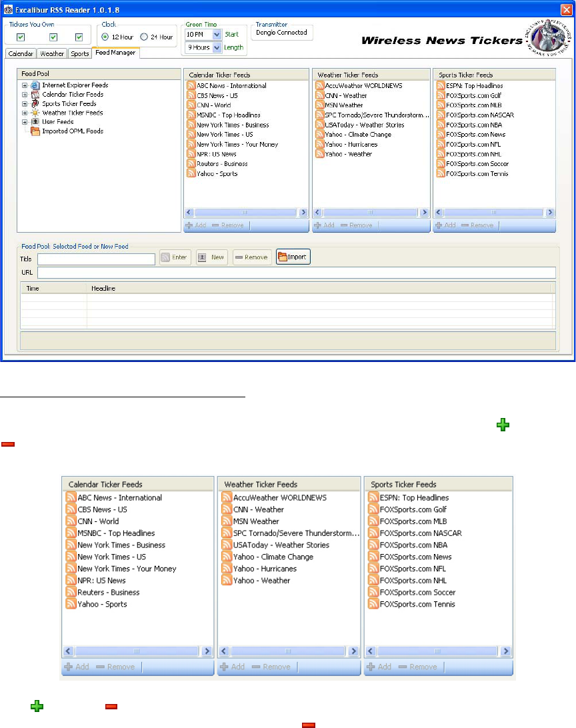Click into the Title input field
The image size is (576, 728).
click(x=96, y=259)
